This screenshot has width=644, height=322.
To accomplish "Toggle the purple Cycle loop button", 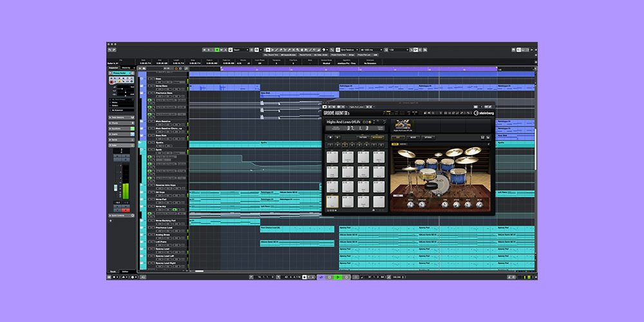I will point(321,277).
